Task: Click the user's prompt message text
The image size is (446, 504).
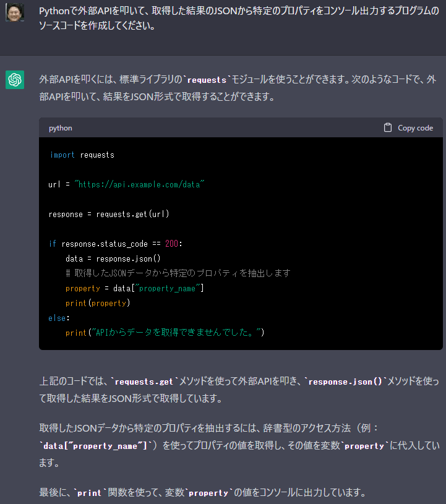Action: pyautogui.click(x=239, y=19)
